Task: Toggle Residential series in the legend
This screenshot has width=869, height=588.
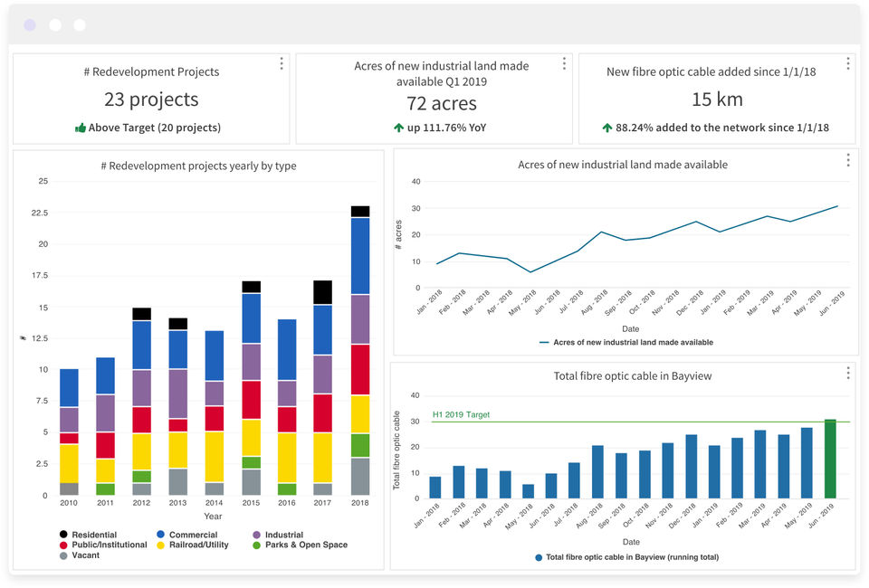Action: tap(89, 535)
